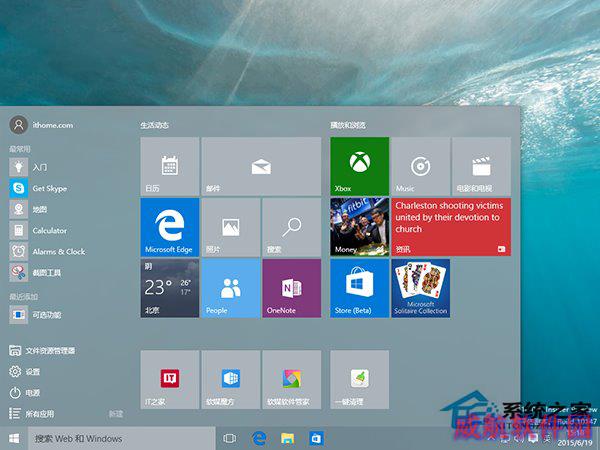Click the Windows Start button
Screen dimensions: 600x450
click(x=14, y=439)
